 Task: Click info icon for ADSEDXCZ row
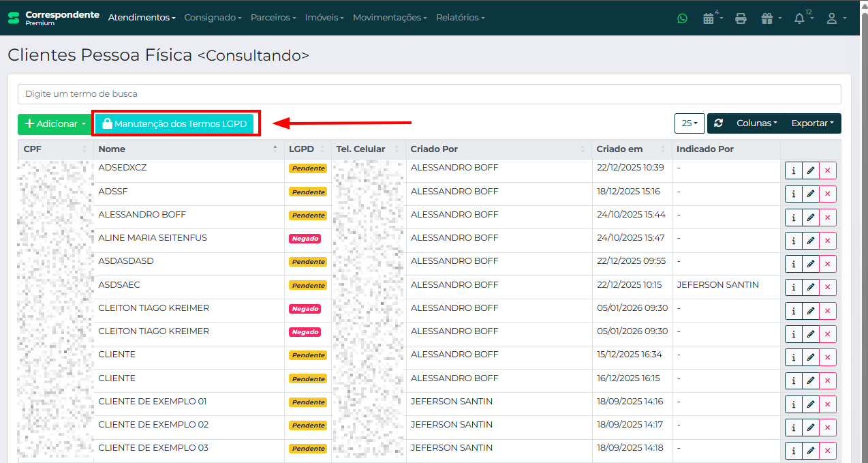pos(793,171)
